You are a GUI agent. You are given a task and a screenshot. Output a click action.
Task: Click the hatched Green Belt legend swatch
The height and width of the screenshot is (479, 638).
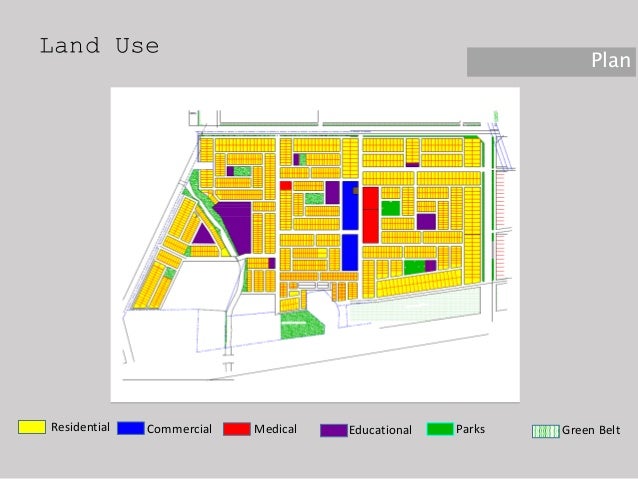pos(546,431)
